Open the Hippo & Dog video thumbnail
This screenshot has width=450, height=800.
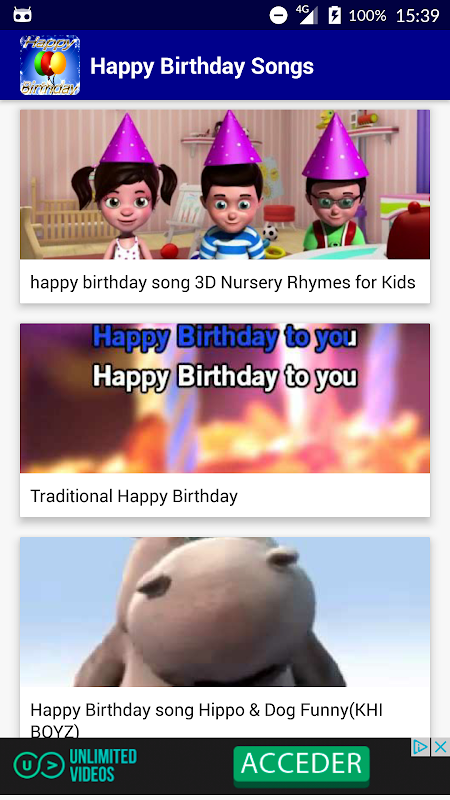pyautogui.click(x=225, y=612)
